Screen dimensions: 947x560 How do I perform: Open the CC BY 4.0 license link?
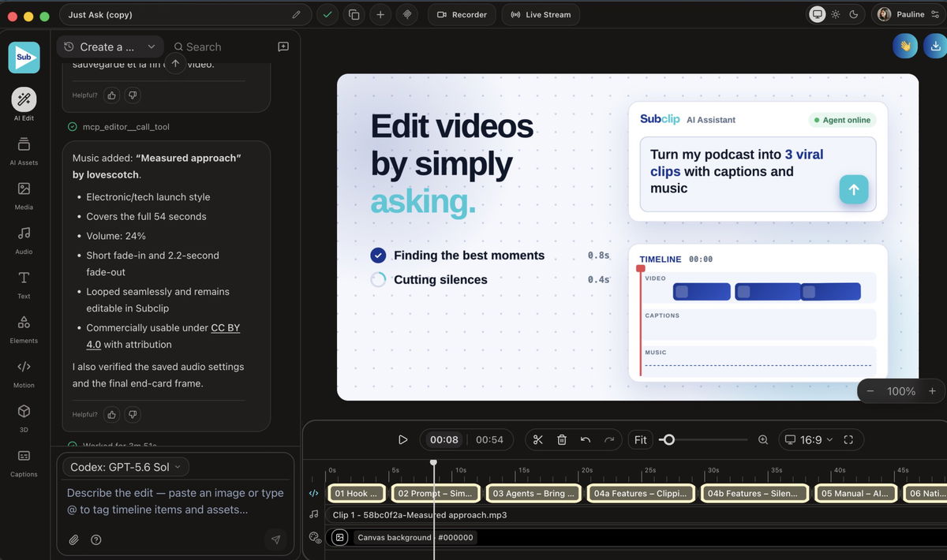coord(163,336)
